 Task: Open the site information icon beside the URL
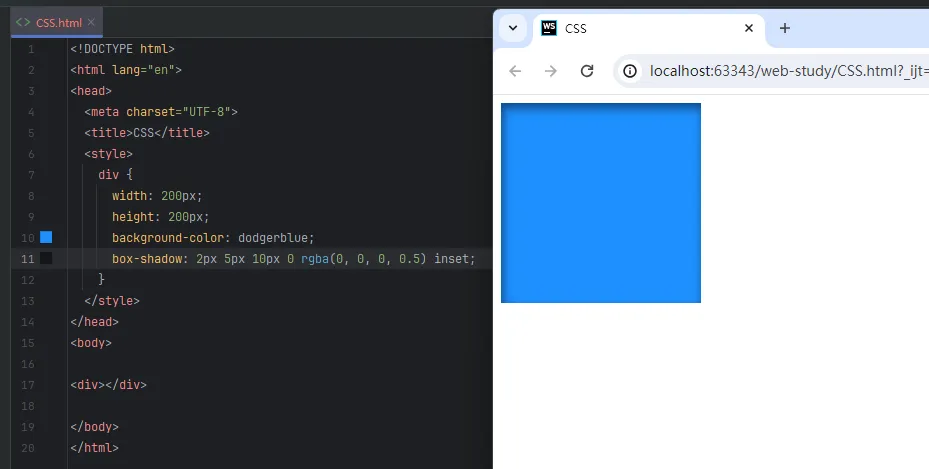coord(630,71)
